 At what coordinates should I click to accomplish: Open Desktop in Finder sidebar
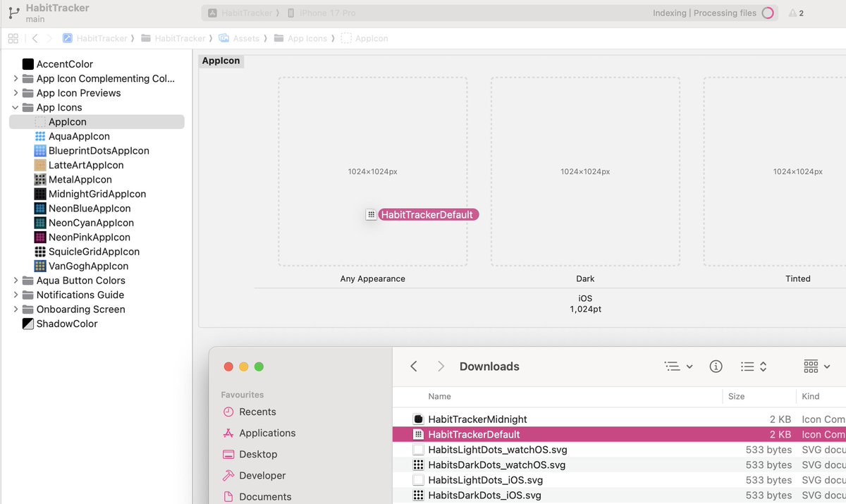click(x=250, y=454)
